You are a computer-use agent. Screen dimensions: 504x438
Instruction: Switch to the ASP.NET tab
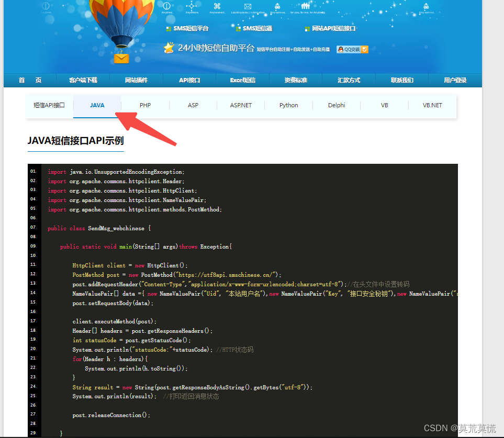click(x=241, y=105)
